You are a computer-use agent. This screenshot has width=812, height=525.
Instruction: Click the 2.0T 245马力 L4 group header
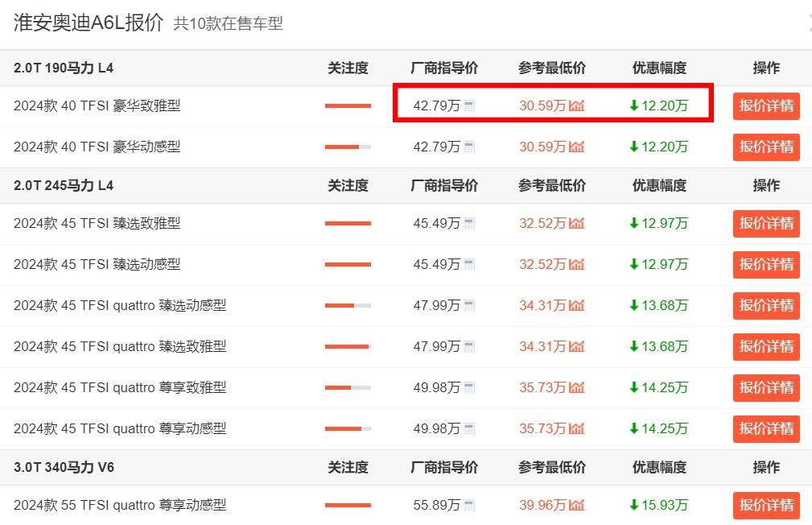click(x=64, y=185)
